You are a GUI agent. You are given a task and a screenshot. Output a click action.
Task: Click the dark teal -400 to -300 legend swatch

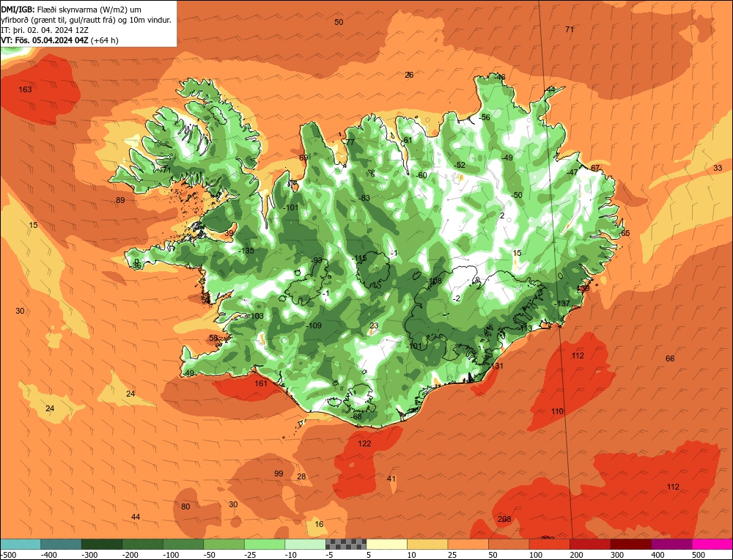[62, 544]
